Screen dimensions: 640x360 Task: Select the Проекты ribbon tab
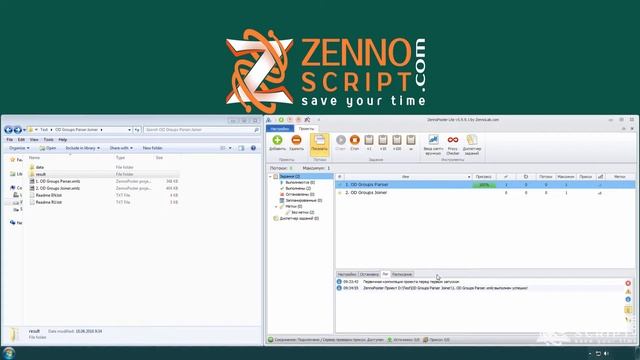[306, 129]
